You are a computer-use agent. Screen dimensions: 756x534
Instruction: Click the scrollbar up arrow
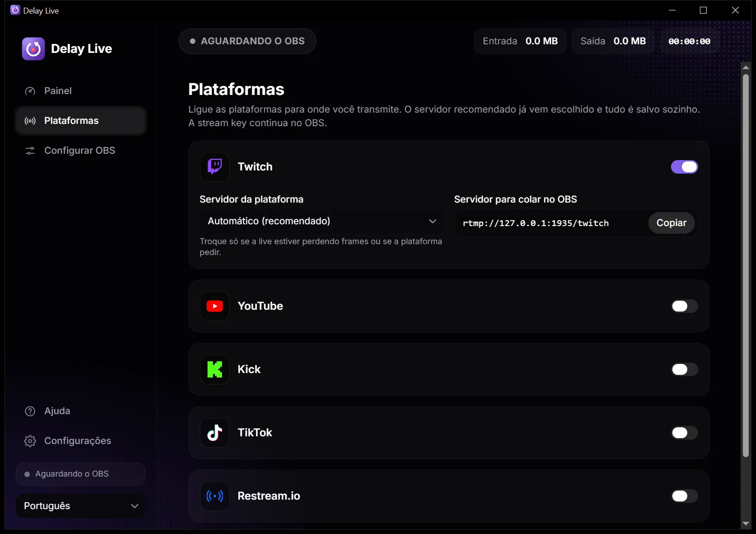[x=746, y=67]
